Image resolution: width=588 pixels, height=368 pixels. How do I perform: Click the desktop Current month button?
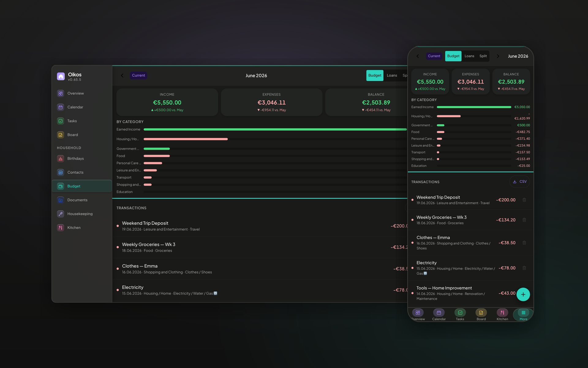click(x=138, y=75)
